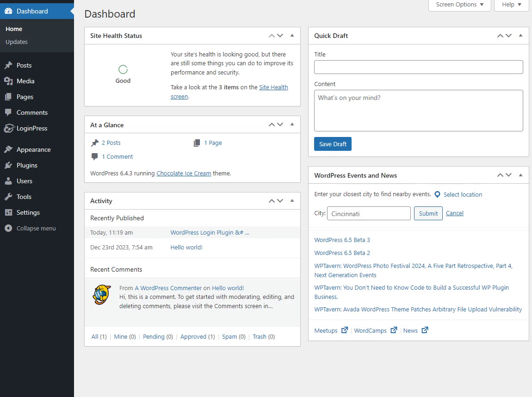Move Site Health Status panel up
The image size is (532, 397).
coord(272,36)
